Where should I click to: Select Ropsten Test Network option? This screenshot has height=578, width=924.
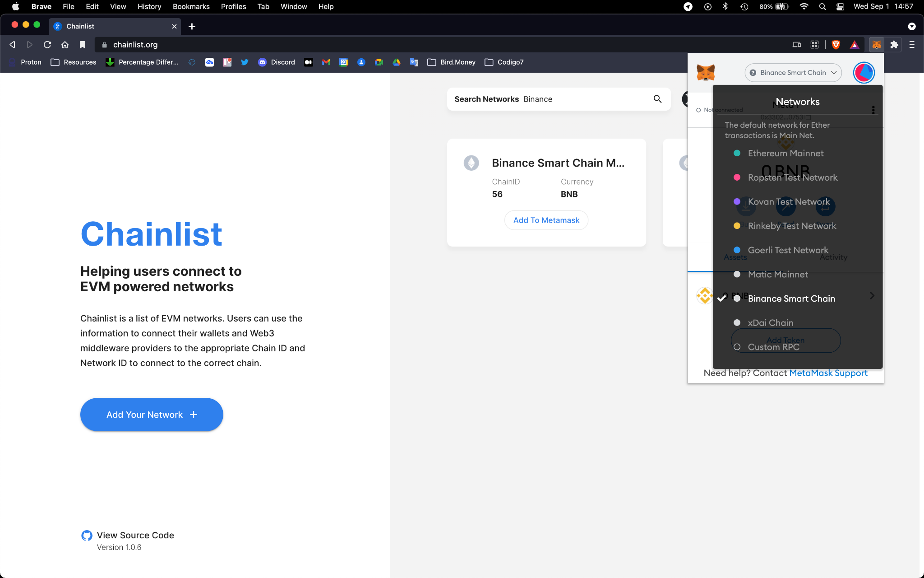pyautogui.click(x=792, y=177)
